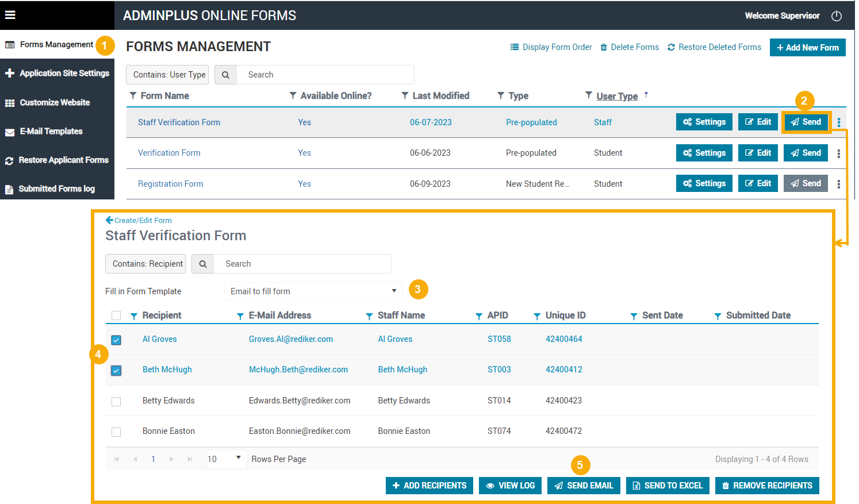
Task: Uncheck the Beth McHugh recipient checkbox
Action: [x=116, y=370]
